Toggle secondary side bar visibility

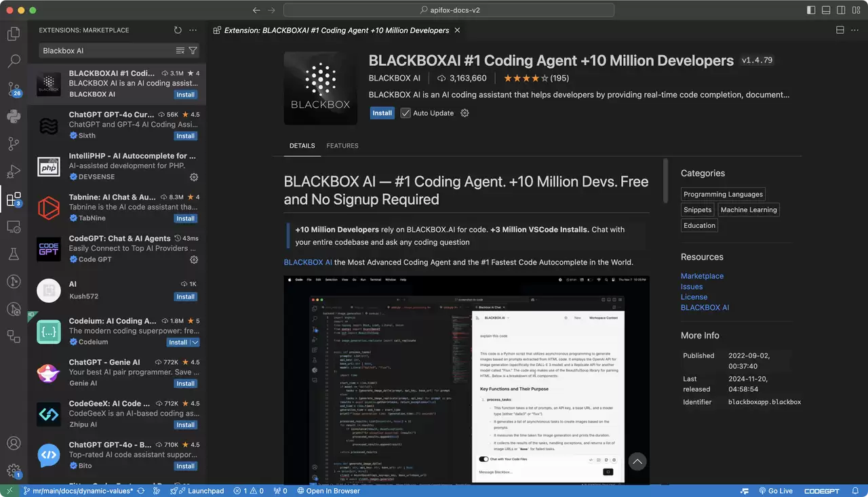click(842, 10)
